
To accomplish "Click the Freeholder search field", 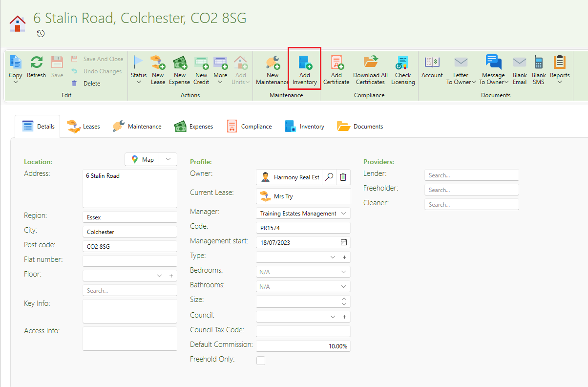I will click(x=472, y=190).
